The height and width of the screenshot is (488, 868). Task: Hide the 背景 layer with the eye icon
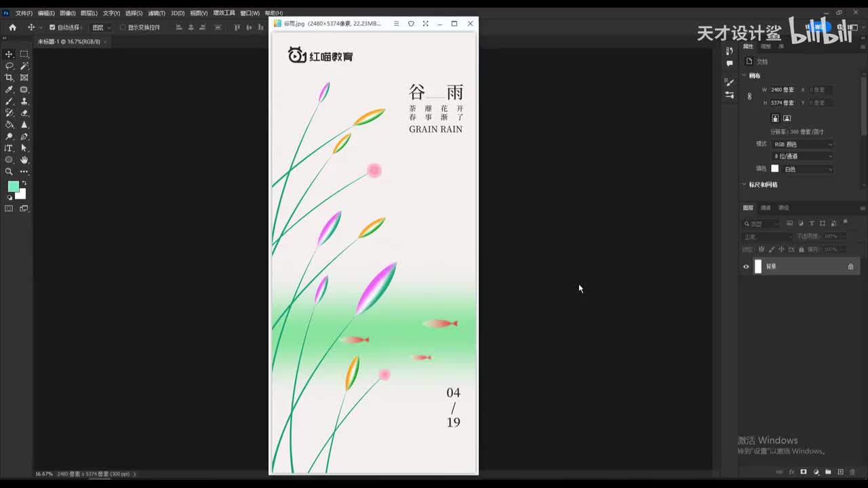746,266
